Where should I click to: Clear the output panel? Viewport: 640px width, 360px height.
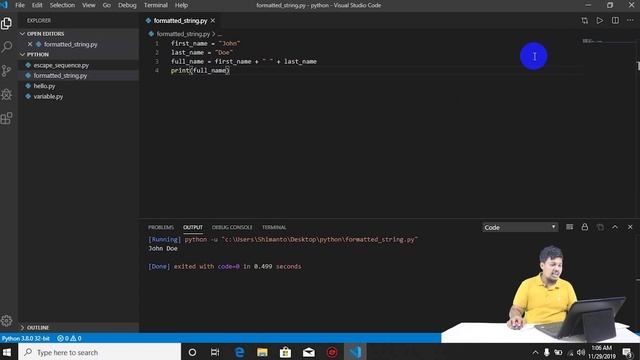(569, 227)
